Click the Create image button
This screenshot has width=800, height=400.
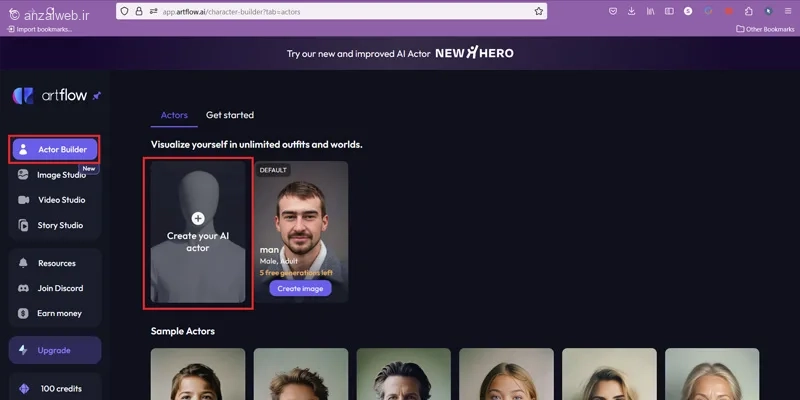click(300, 289)
